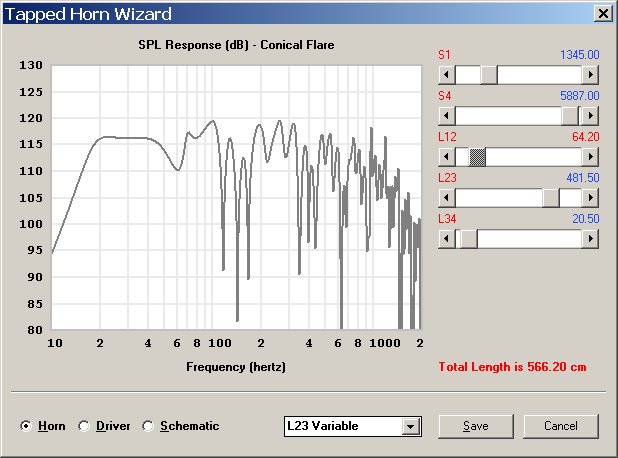Screen dimensions: 618x458
Task: Open the L23 Variable dropdown
Action: pos(411,426)
